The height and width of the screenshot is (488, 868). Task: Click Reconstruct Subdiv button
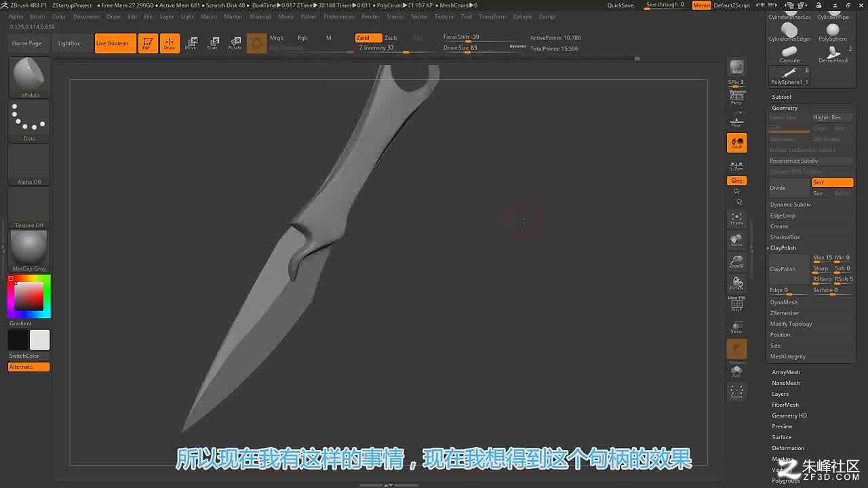click(x=810, y=161)
